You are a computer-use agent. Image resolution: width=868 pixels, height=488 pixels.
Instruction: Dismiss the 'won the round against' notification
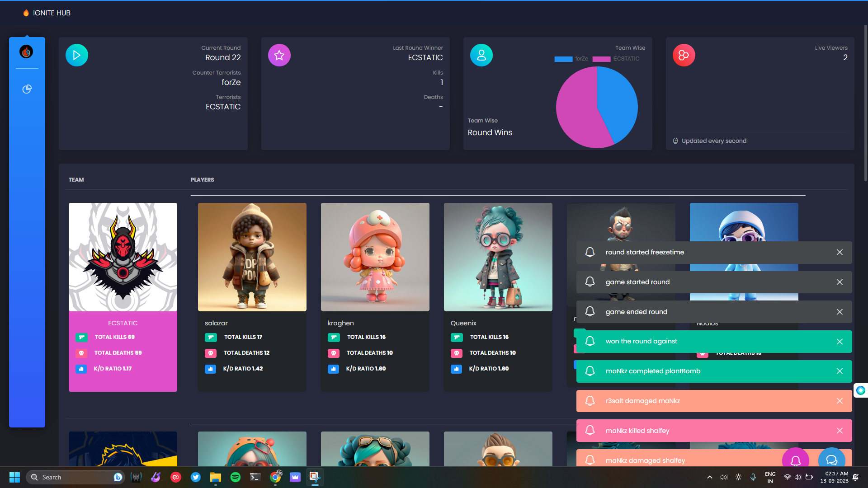pos(840,342)
